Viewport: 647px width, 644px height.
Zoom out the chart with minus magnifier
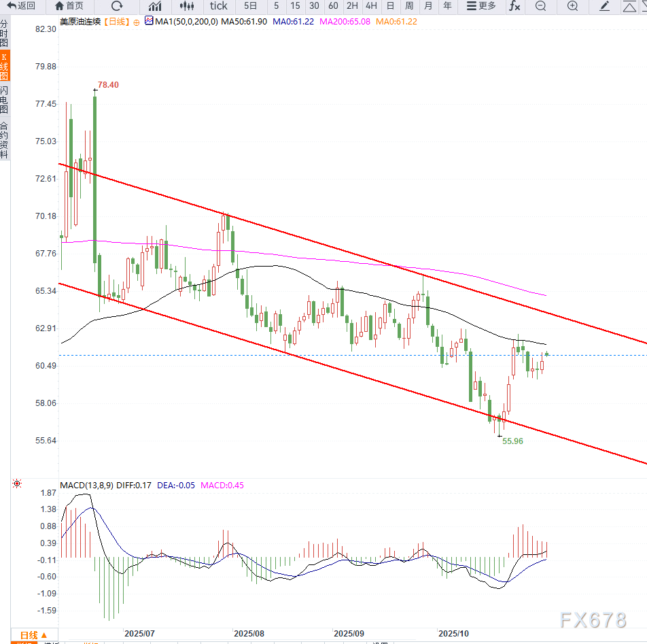tap(540, 6)
